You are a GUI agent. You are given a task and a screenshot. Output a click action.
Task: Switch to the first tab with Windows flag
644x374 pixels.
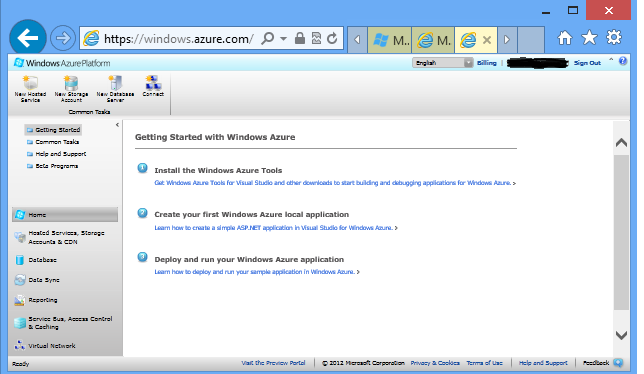[x=389, y=40]
